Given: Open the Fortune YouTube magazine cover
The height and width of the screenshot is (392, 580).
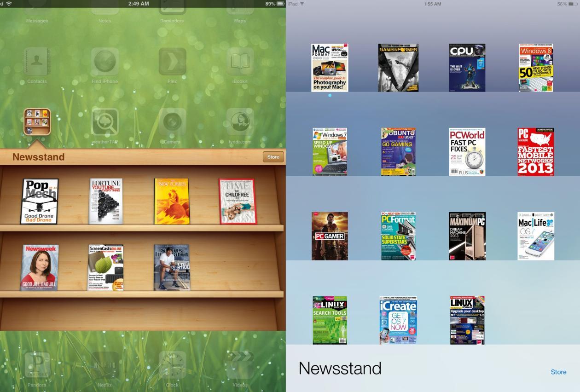Looking at the screenshot, I should (106, 202).
